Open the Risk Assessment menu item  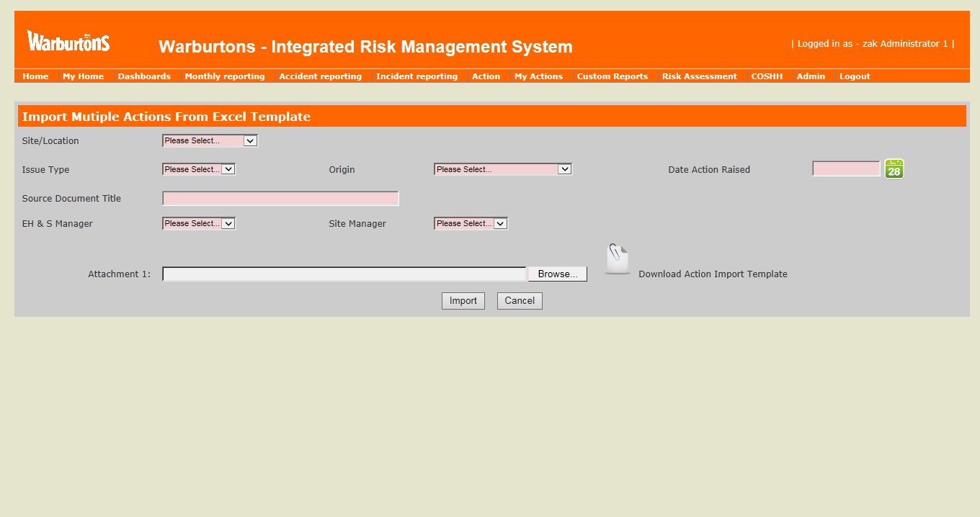[699, 76]
